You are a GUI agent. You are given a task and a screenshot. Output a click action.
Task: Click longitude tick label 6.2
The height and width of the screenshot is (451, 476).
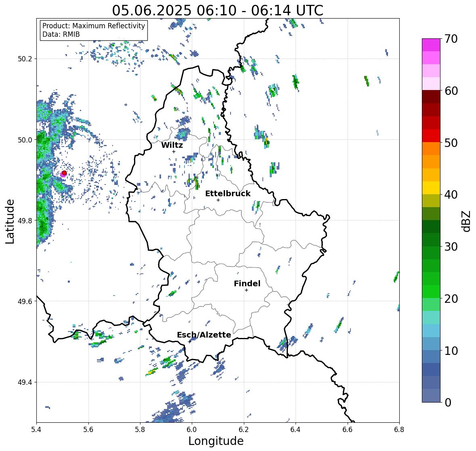[244, 430]
